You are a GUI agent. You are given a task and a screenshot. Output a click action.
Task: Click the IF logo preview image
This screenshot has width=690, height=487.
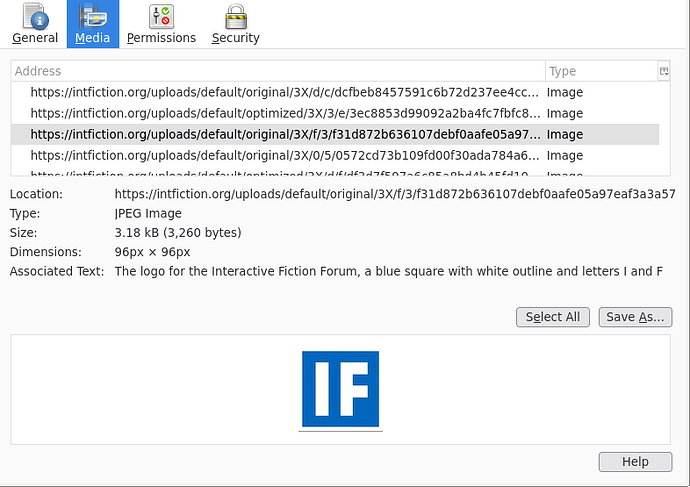pos(341,389)
